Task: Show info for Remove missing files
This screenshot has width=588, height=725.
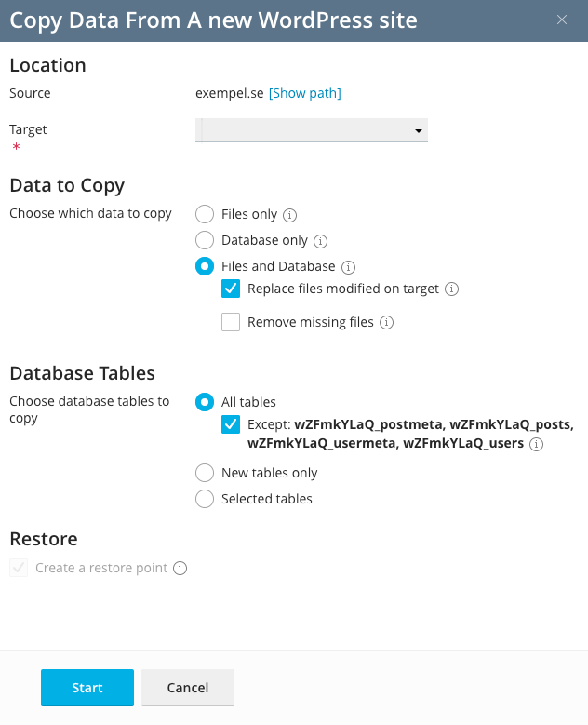Action: pos(386,323)
